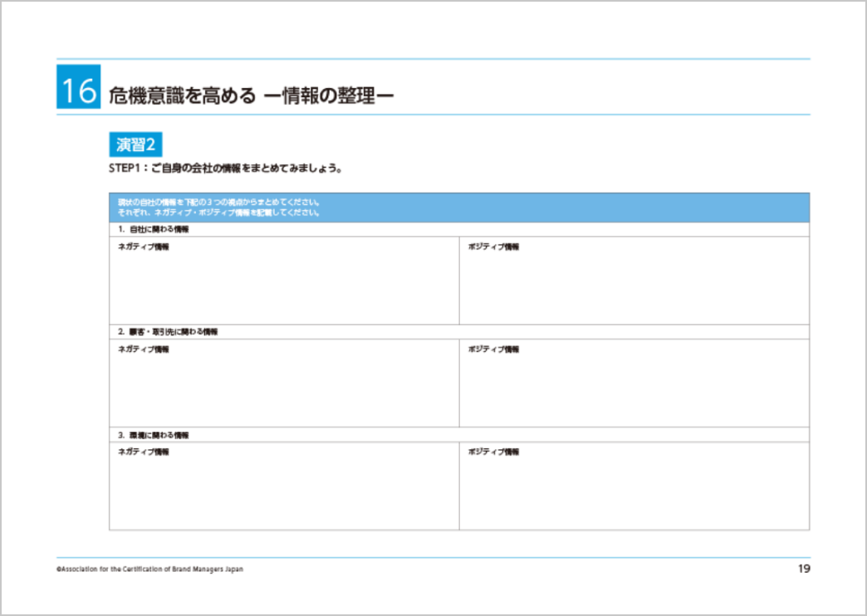Select the ネガティブ情報 cell in section 2
The image size is (867, 616).
pos(282,382)
